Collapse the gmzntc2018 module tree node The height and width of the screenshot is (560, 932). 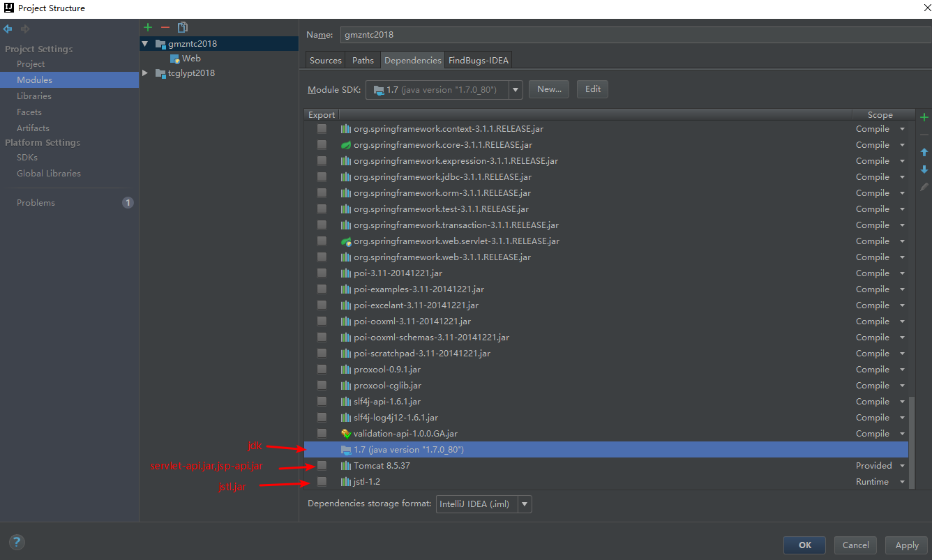145,44
